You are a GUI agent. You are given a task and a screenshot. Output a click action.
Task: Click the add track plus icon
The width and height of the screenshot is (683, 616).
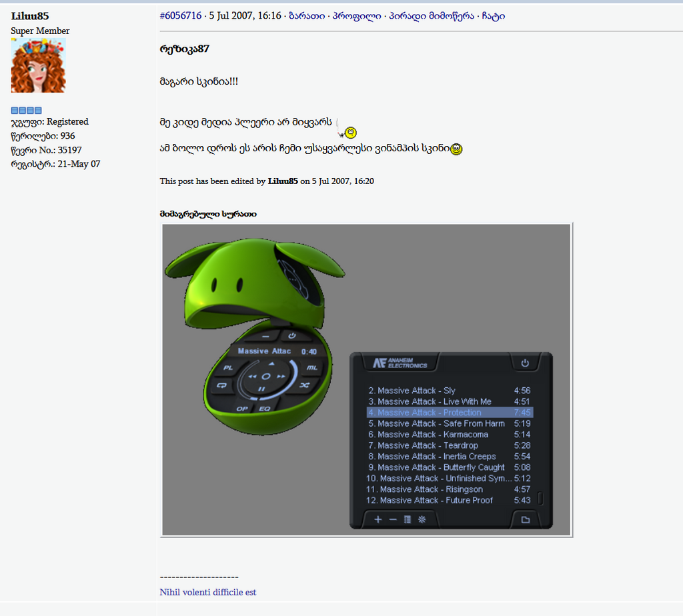click(378, 519)
